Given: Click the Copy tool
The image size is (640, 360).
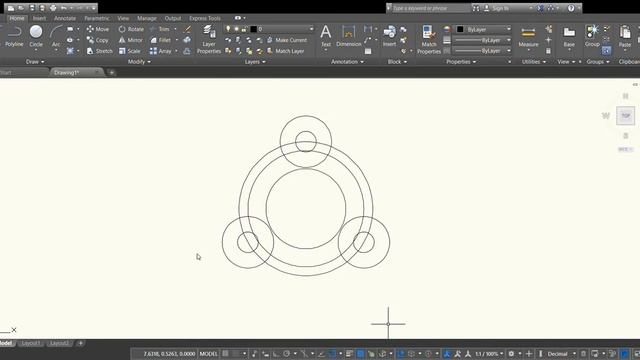Looking at the screenshot, I should 98,40.
